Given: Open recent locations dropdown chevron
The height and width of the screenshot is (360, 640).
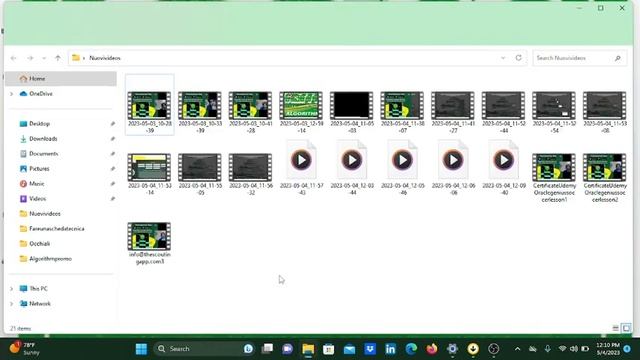Looking at the screenshot, I should click(x=44, y=58).
